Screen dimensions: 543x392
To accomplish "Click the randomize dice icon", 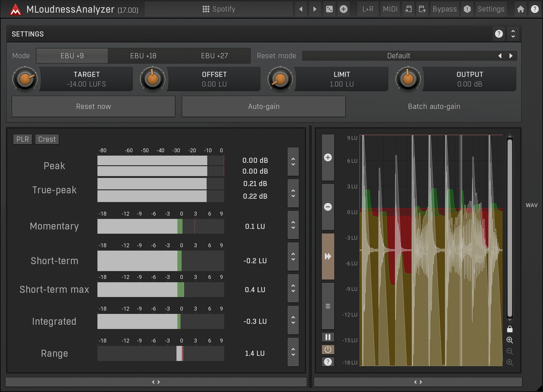I will pos(329,9).
